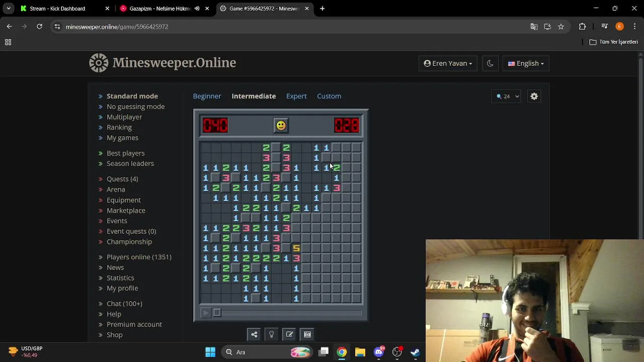Viewport: 644px width, 362px height.
Task: Open the Eren Yavan account dropdown
Action: [448, 63]
